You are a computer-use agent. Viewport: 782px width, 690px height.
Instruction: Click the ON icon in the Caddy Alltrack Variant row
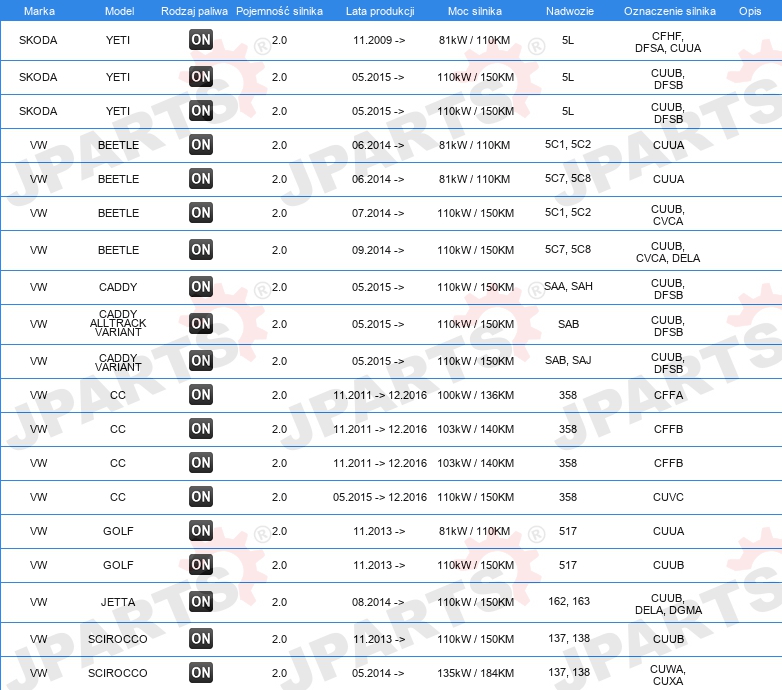201,324
